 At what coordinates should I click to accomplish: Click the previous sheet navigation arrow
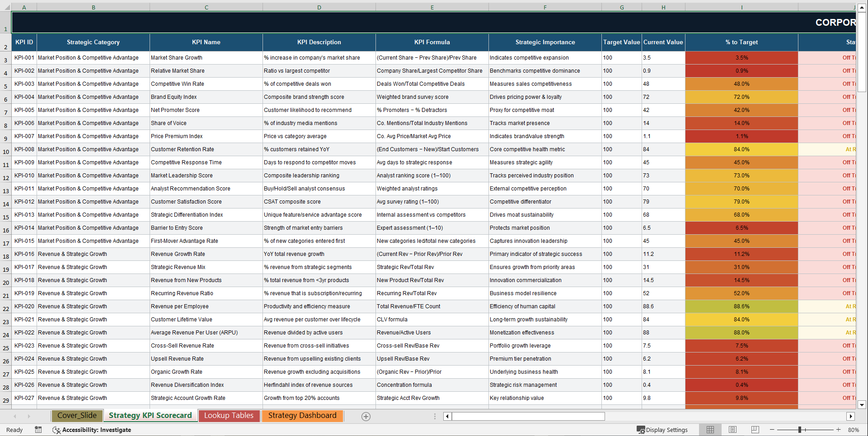point(15,416)
